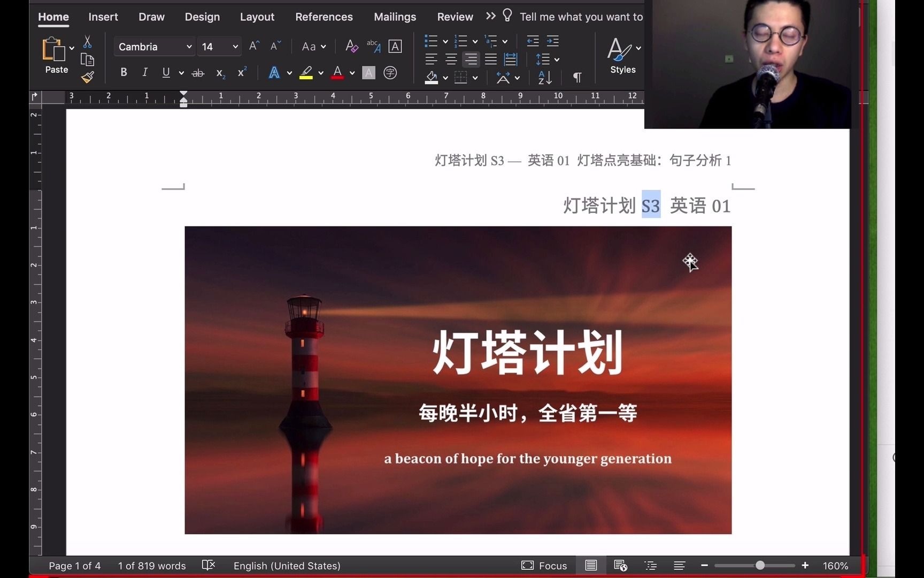Image resolution: width=924 pixels, height=578 pixels.
Task: Expand the font color options
Action: click(351, 72)
